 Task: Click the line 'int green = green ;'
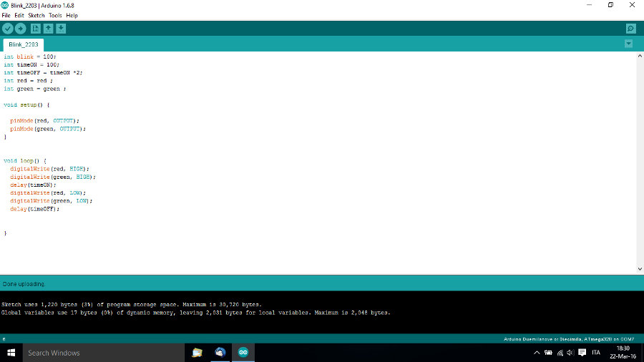click(35, 89)
